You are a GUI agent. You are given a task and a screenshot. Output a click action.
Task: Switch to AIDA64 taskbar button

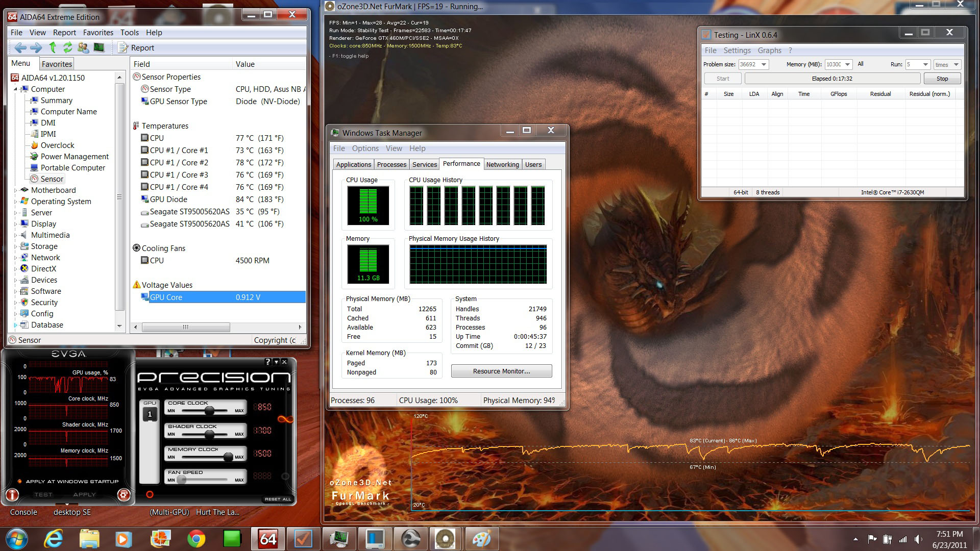point(268,539)
